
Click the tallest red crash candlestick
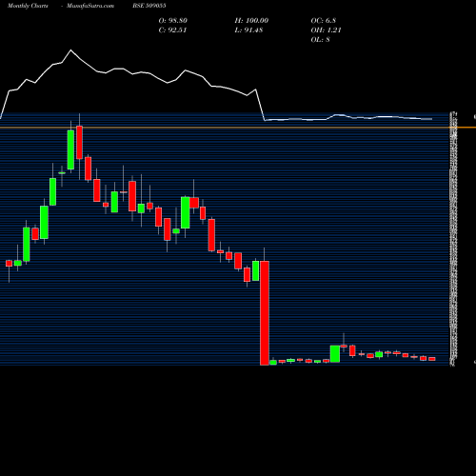[x=265, y=313]
